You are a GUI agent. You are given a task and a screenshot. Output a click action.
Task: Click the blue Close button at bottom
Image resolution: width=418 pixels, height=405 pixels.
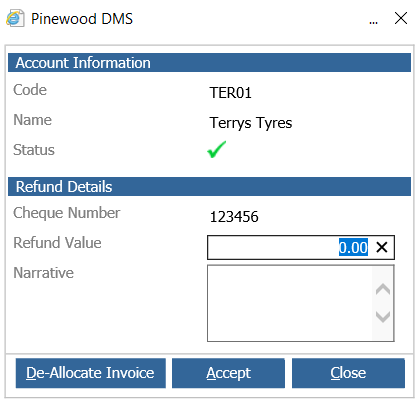348,373
